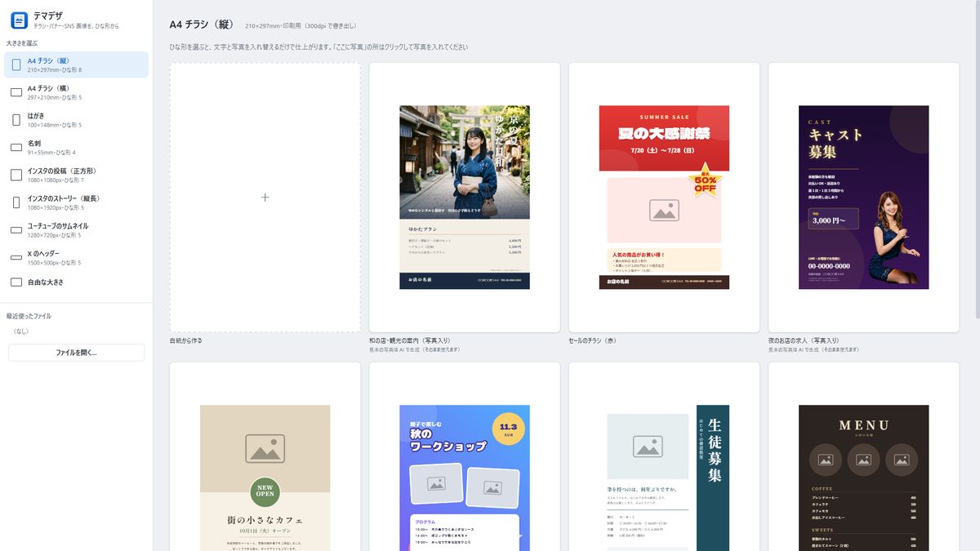Select the A4 チラシ（縦） portrait page icon
980x551 pixels.
(16, 64)
